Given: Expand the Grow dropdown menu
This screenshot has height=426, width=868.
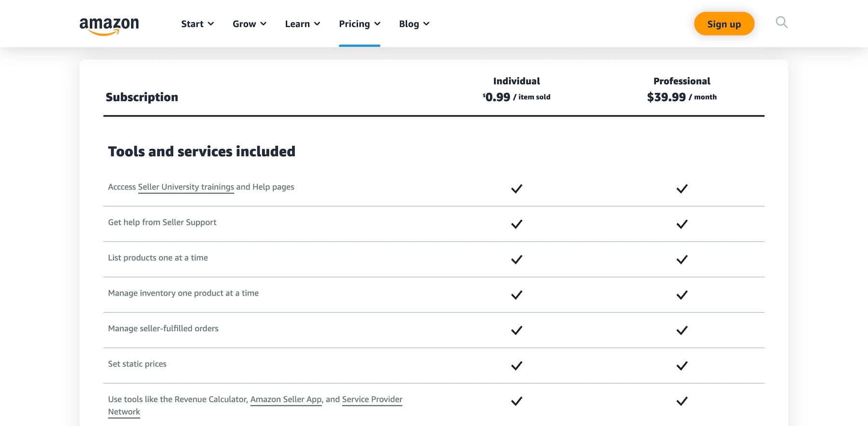Looking at the screenshot, I should point(249,24).
